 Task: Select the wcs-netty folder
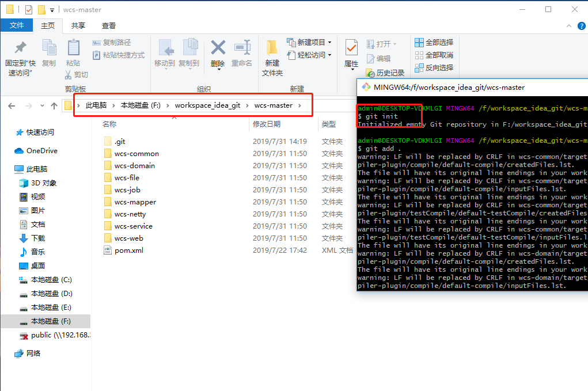(130, 214)
